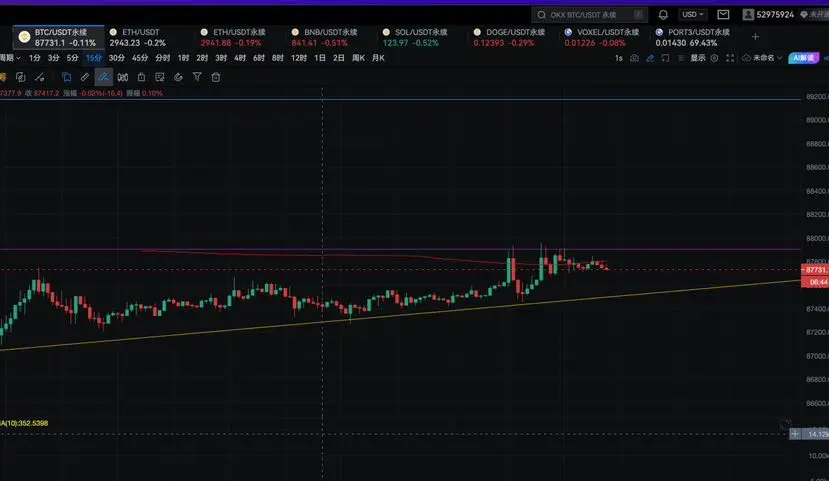Open the 未命名 layout dropdown
829x481 pixels.
coord(762,58)
